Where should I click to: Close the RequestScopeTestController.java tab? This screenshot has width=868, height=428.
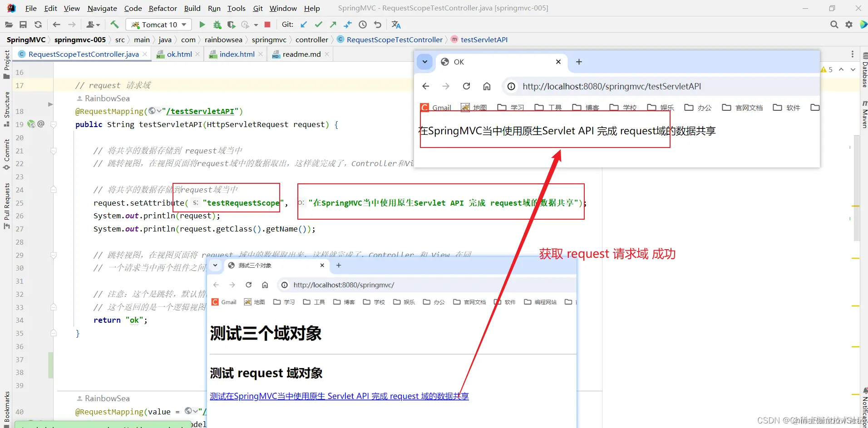[x=145, y=54]
